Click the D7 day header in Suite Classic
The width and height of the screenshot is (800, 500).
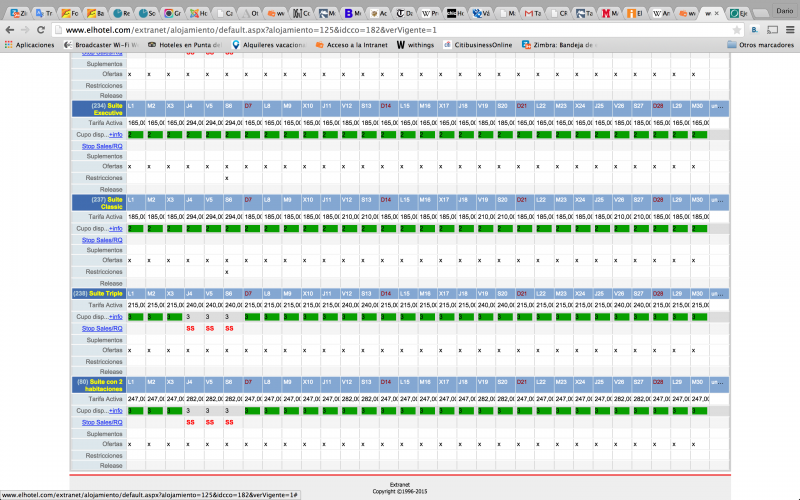(x=247, y=198)
